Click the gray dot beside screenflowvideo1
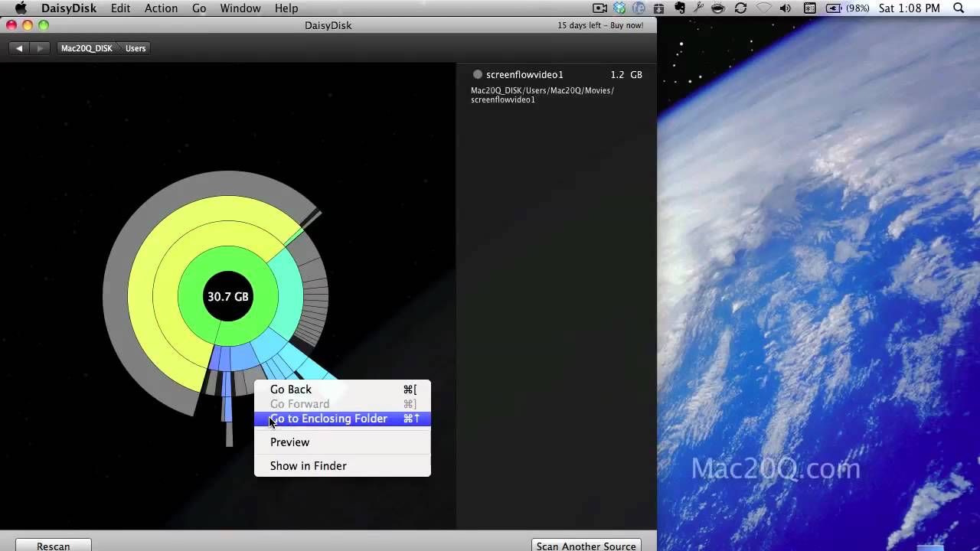980x551 pixels. pos(478,75)
